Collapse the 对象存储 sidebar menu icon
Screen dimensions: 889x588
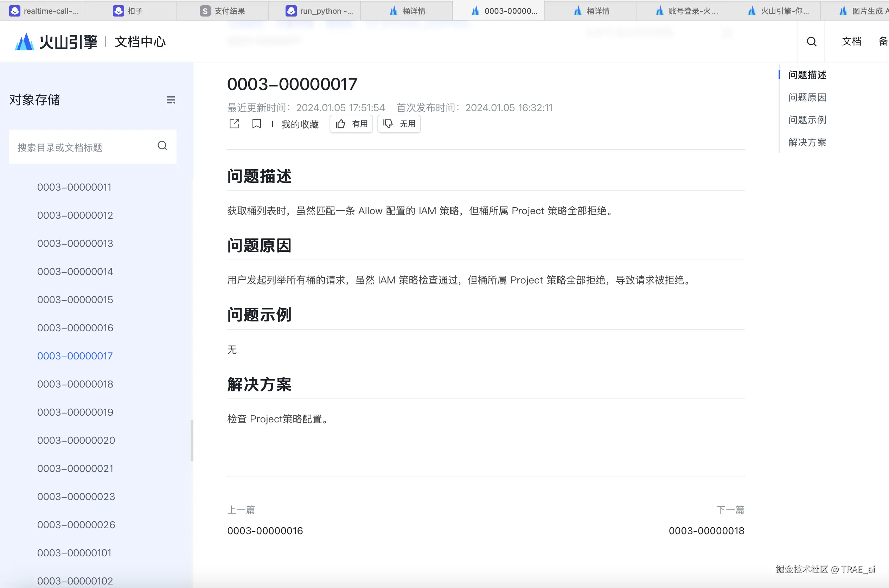click(x=171, y=100)
